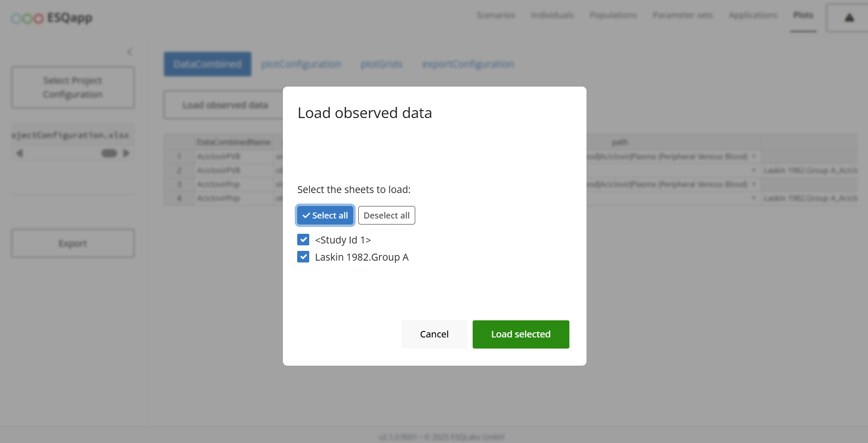Uncheck the Laskin 1982.Group A sheet

303,257
